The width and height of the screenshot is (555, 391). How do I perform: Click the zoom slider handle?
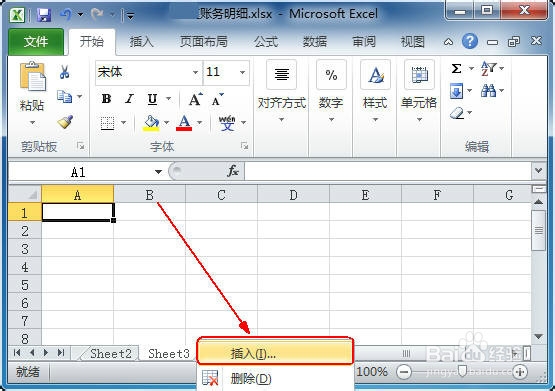(x=462, y=371)
